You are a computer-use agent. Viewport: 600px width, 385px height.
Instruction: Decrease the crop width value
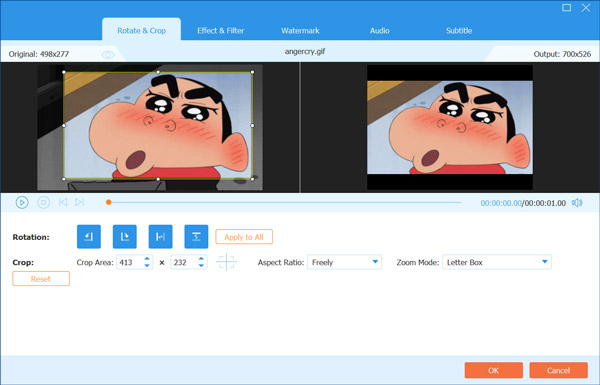pyautogui.click(x=147, y=265)
